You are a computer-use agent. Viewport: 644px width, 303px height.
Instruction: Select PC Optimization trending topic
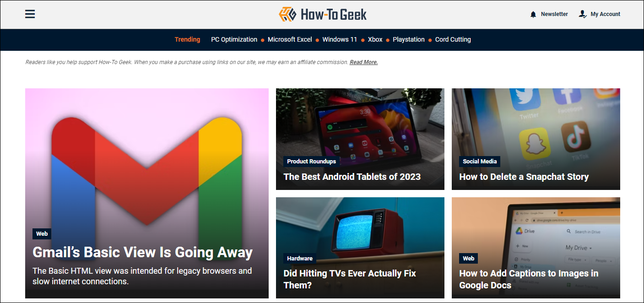tap(234, 39)
